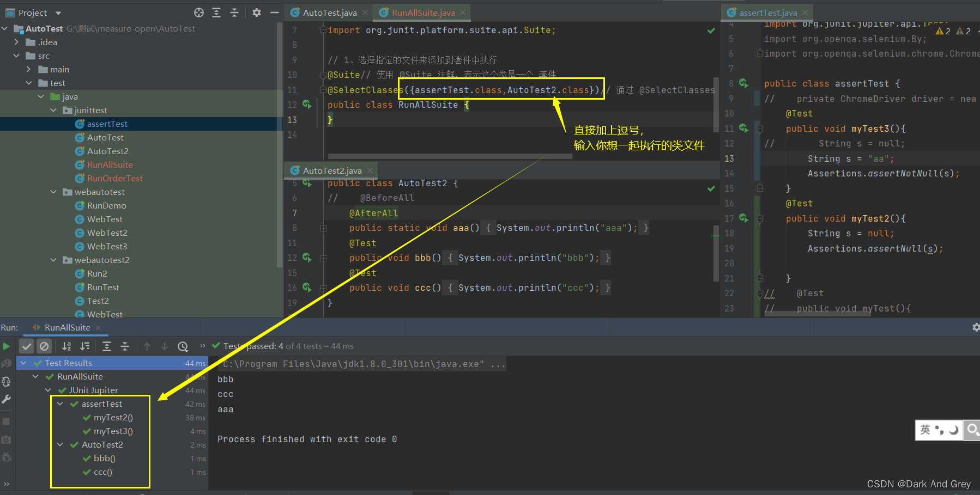980x495 pixels.
Task: Run bbb test from gutter icon
Action: 307,257
